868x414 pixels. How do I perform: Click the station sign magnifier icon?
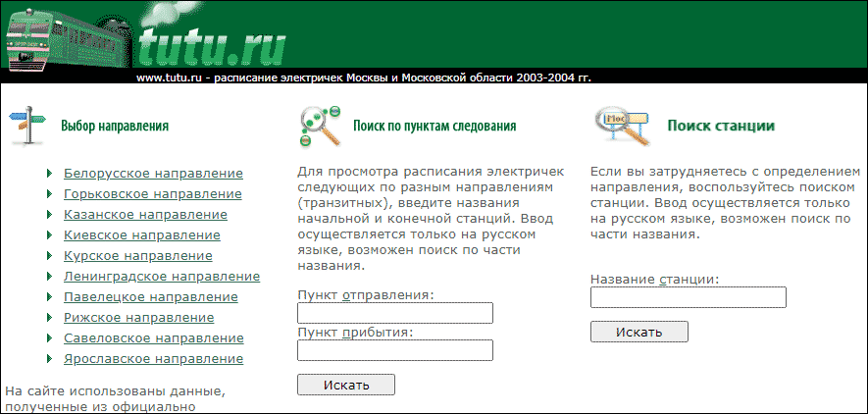pyautogui.click(x=621, y=126)
